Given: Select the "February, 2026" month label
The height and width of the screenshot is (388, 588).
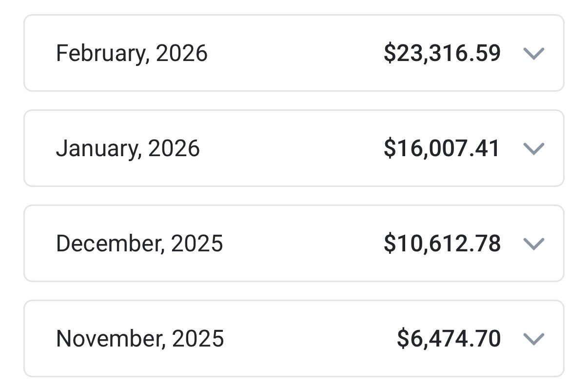Looking at the screenshot, I should [x=132, y=53].
